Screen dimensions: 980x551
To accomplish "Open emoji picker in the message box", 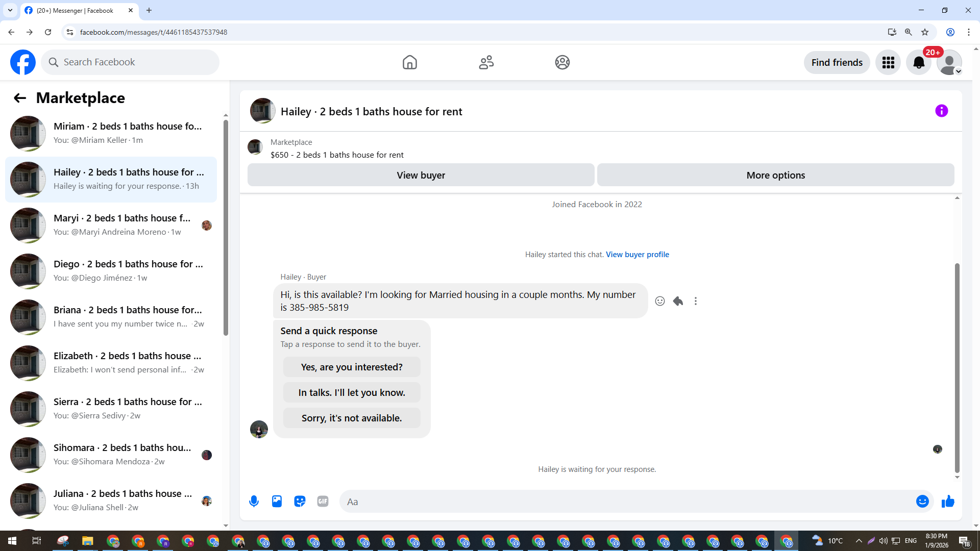I will [x=922, y=502].
